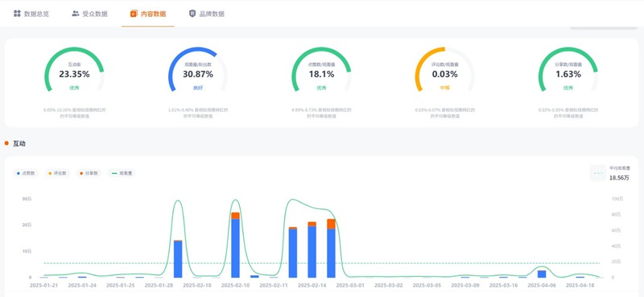Click the 中等 rating label
Viewport: 644px width, 297px height.
[x=445, y=88]
